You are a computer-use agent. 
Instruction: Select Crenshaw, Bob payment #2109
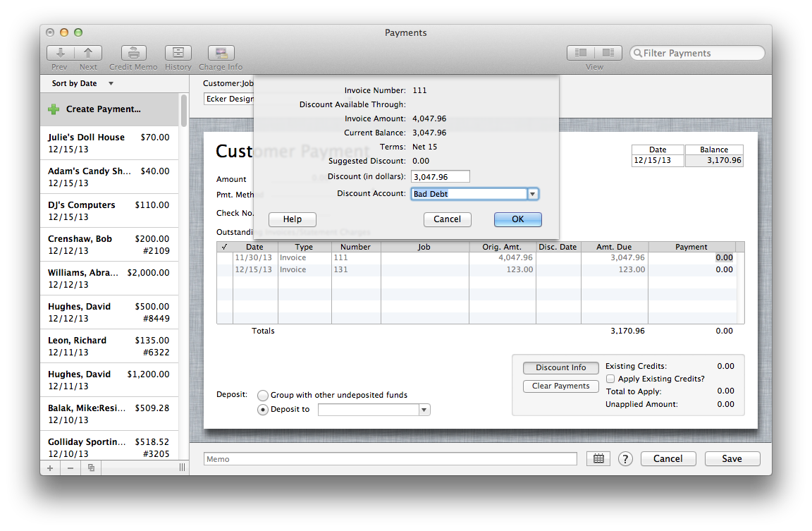tap(109, 245)
